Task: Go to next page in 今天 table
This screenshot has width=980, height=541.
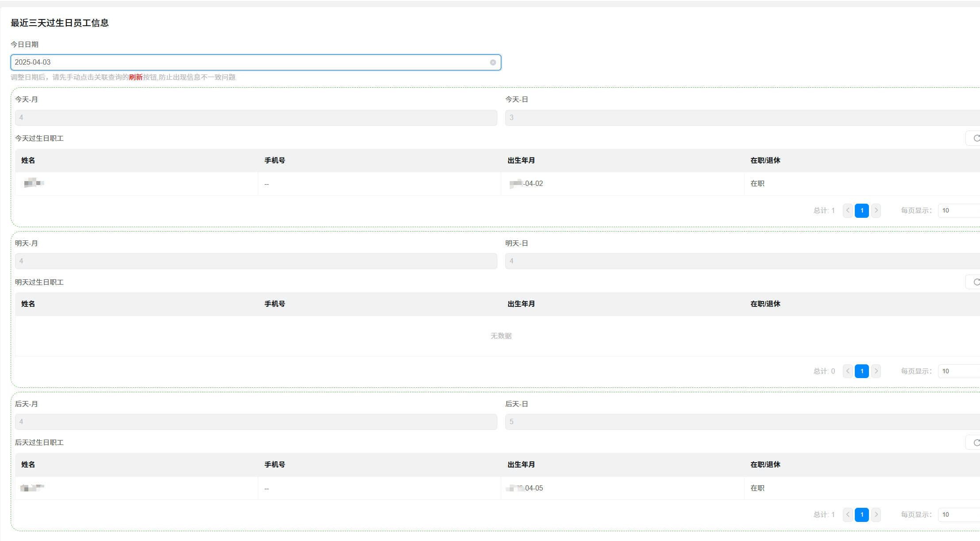Action: [x=876, y=211]
